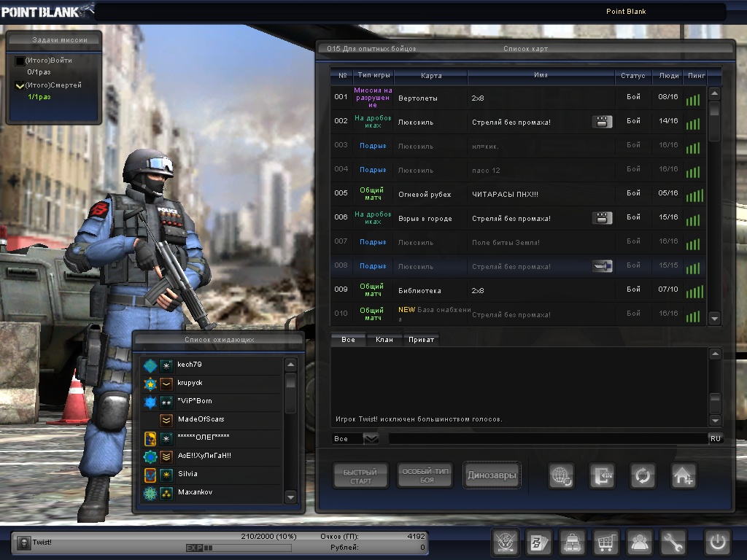Expand the chat channel Все dropdown
747x560 pixels.
371,438
